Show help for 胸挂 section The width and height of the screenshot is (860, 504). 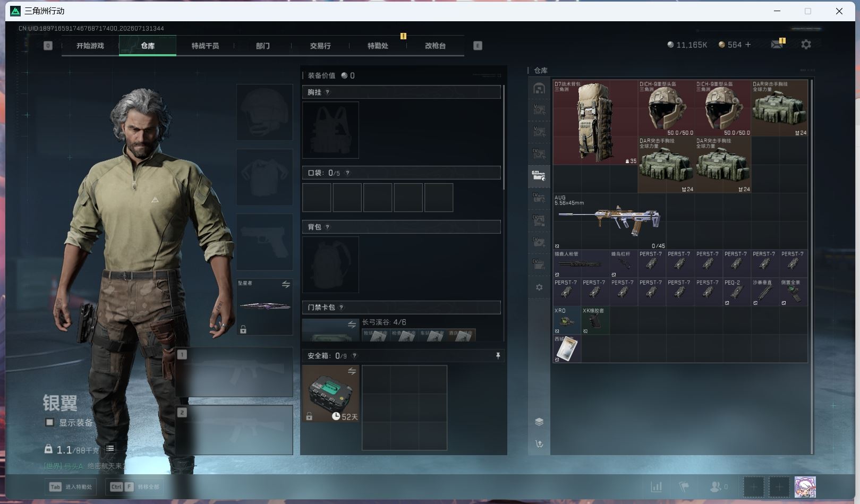click(x=327, y=92)
